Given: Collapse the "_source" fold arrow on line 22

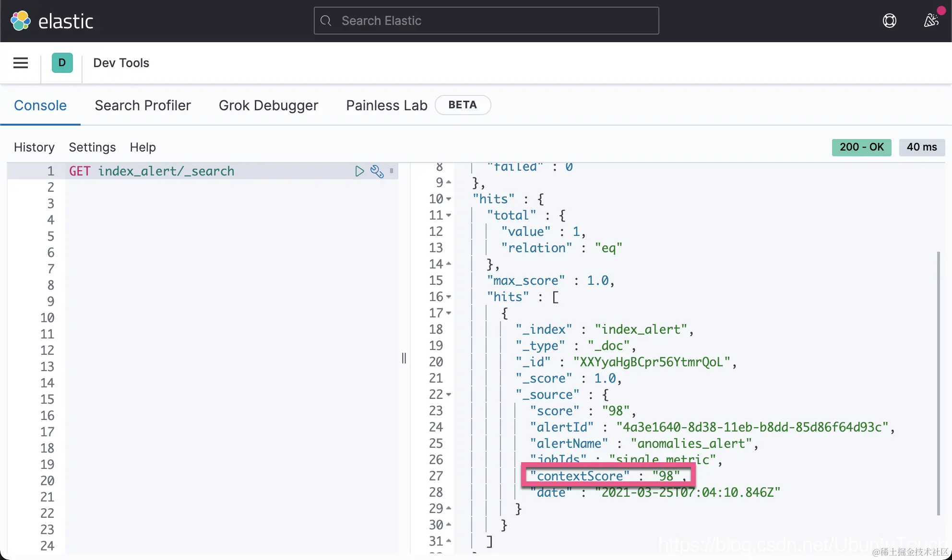Looking at the screenshot, I should (449, 395).
